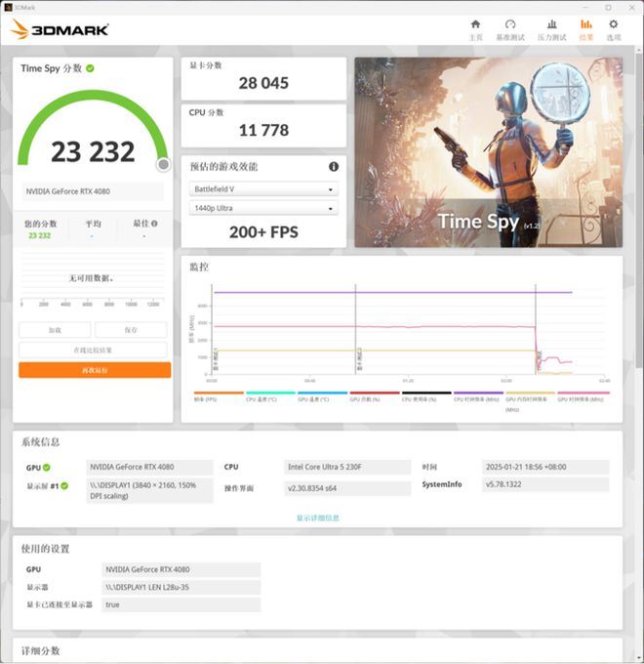The image size is (644, 664).
Task: Click the 3DMark logo in the header
Action: pyautogui.click(x=60, y=29)
